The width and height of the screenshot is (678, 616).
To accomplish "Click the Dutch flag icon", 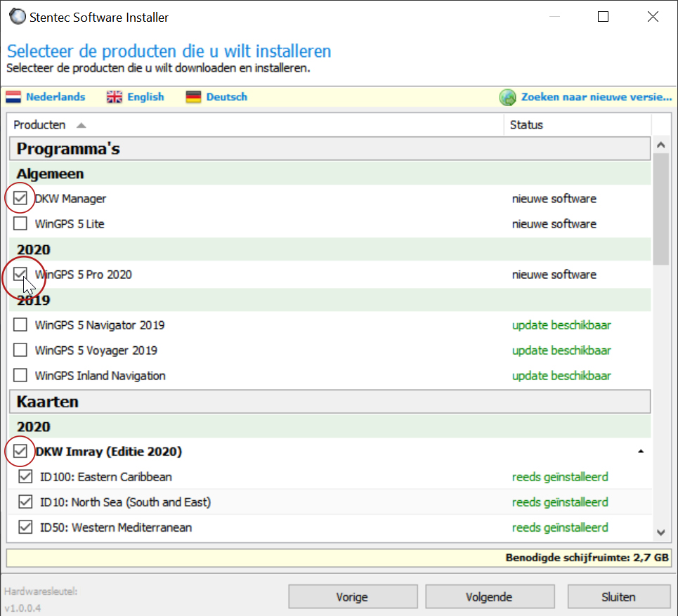I will [x=13, y=97].
